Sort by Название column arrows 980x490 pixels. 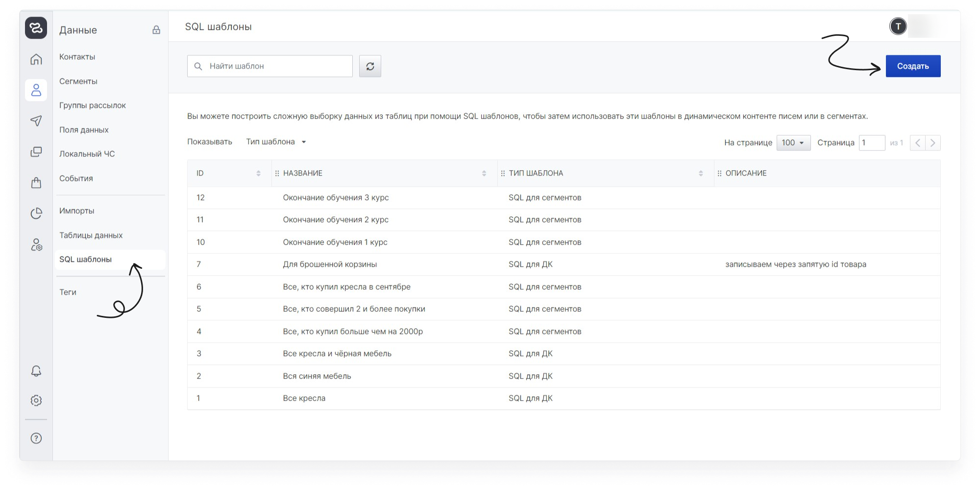484,173
